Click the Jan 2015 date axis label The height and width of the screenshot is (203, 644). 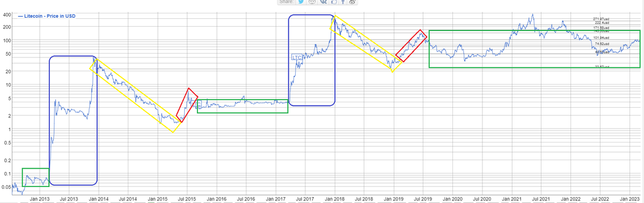(158, 199)
